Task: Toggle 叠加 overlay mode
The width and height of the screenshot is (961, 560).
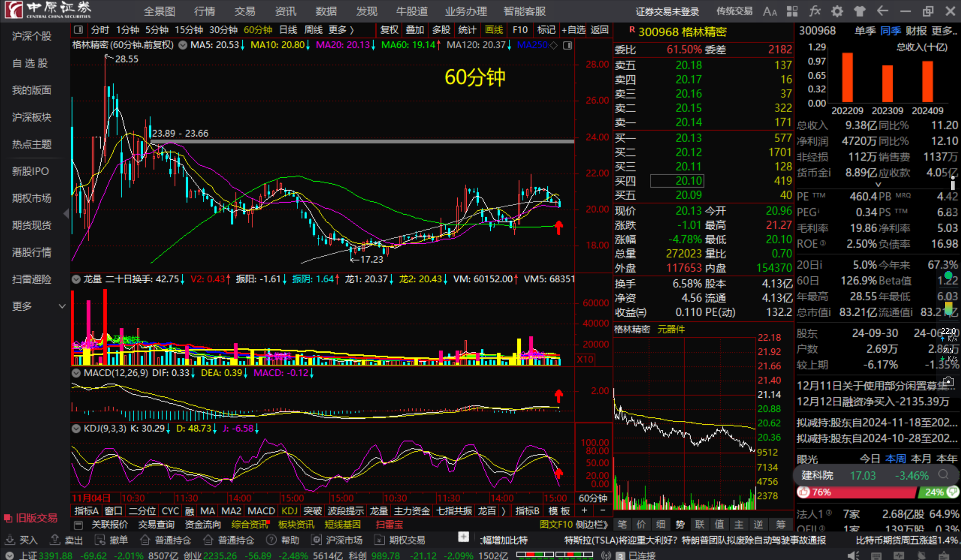Action: click(x=415, y=30)
